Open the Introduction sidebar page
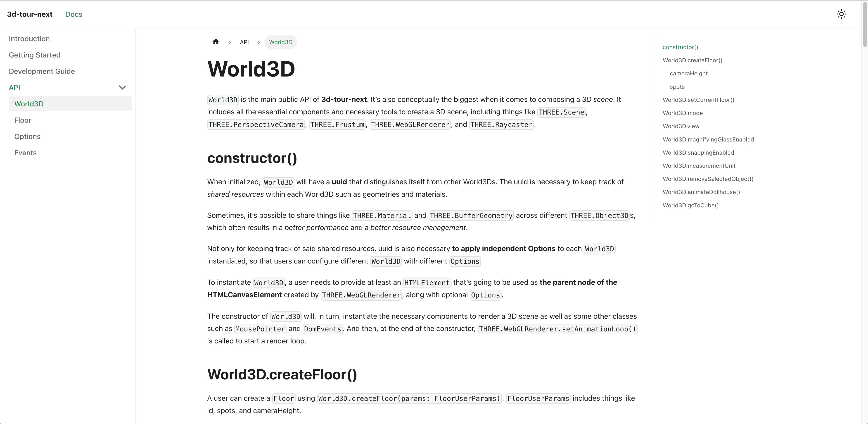The image size is (868, 424). tap(29, 39)
